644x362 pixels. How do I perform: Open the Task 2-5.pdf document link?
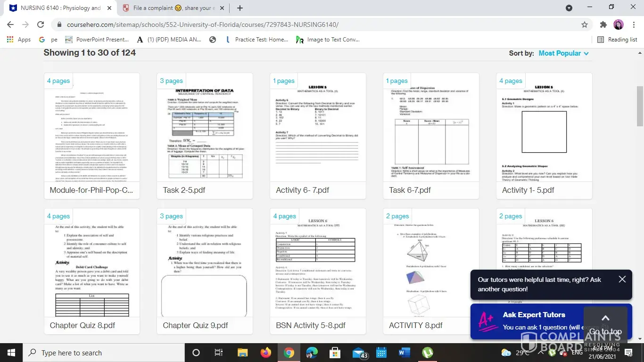click(184, 190)
